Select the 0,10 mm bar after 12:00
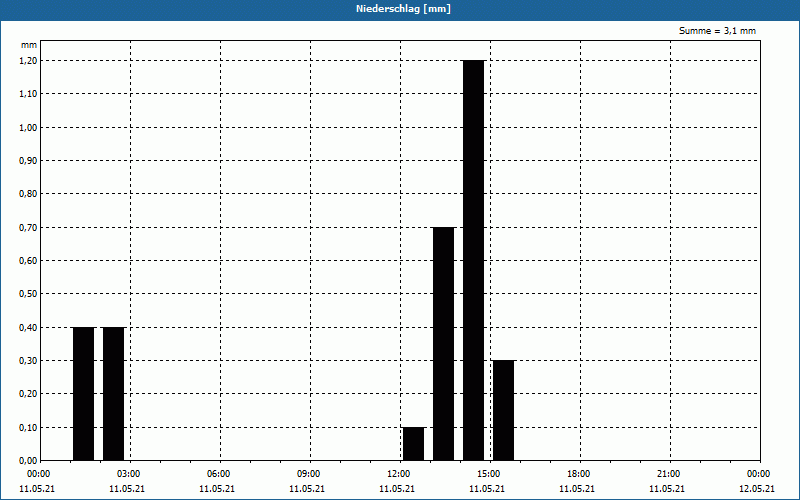The height and width of the screenshot is (500, 800). pos(413,444)
